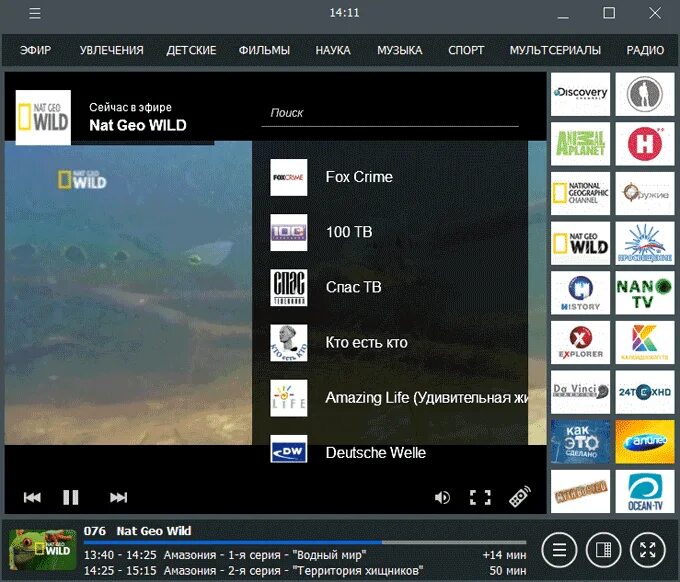This screenshot has width=680, height=582.
Task: Switch to the ЭФИР category tab
Action: (x=35, y=50)
